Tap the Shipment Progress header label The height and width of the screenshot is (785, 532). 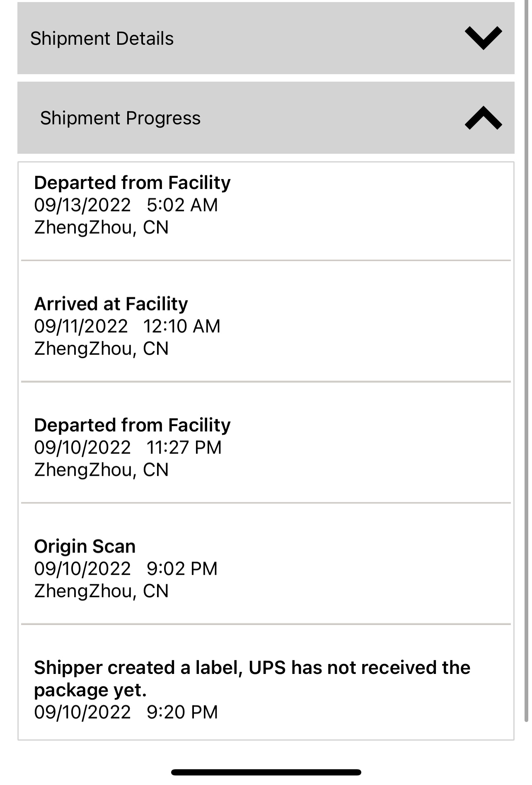coord(120,118)
